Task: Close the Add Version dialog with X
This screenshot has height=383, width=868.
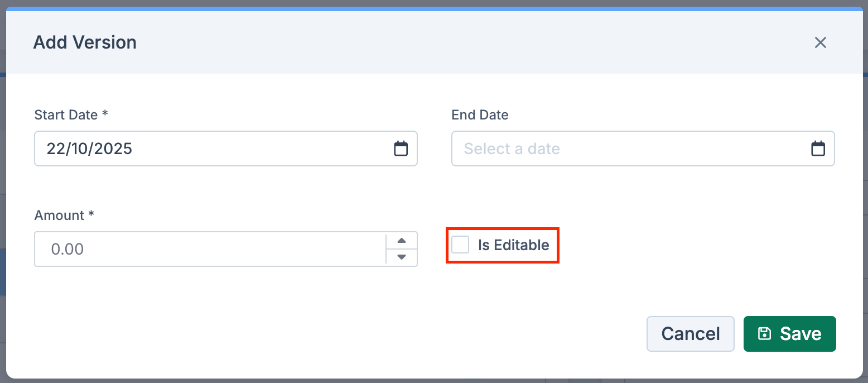Action: (820, 42)
